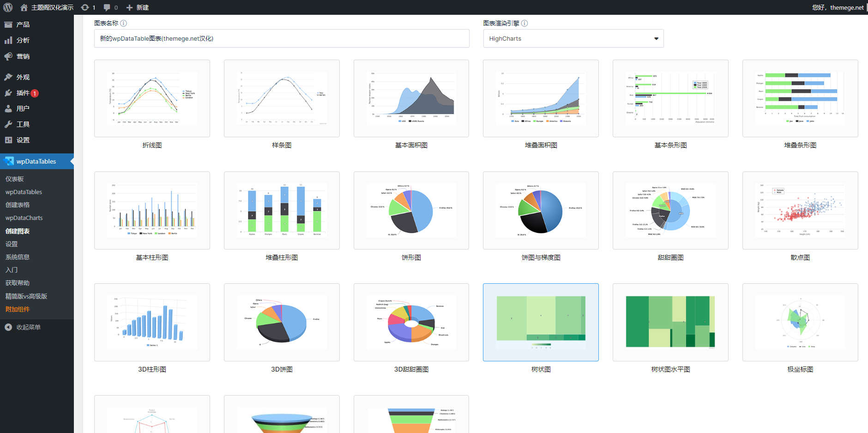Open the 外观 menu
This screenshot has height=433, width=868.
[37, 77]
